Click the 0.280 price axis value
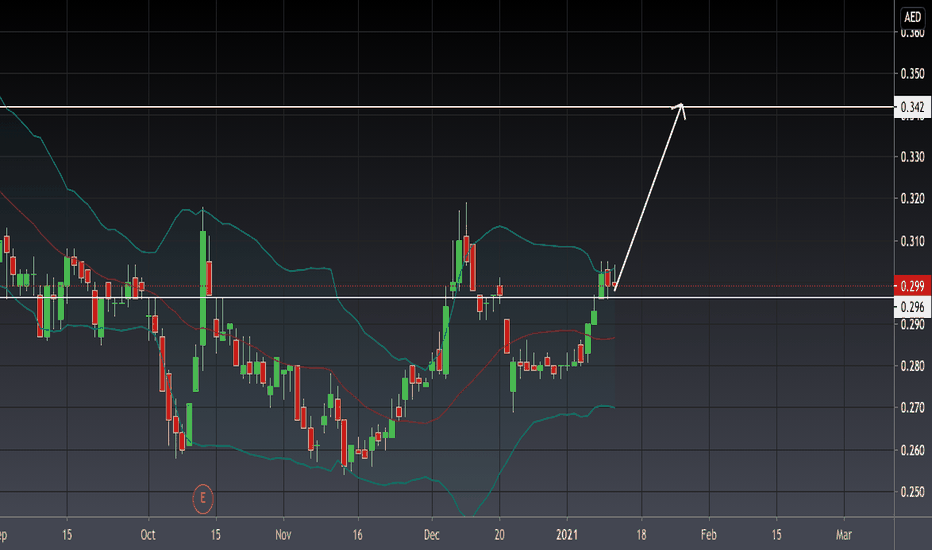The height and width of the screenshot is (550, 932). tap(912, 366)
